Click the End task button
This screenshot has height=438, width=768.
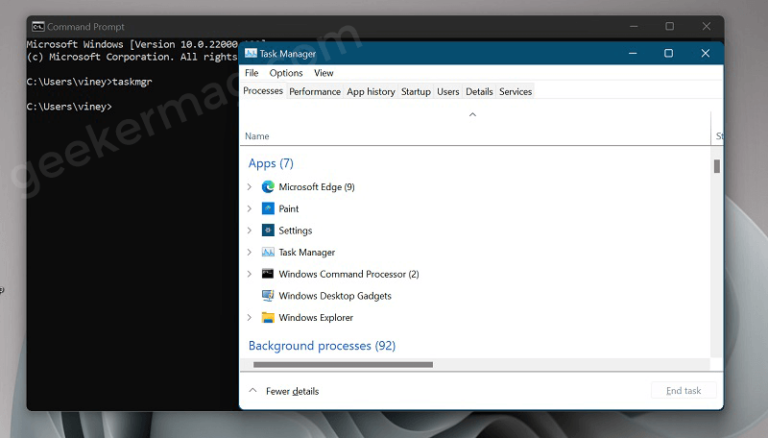click(x=683, y=390)
